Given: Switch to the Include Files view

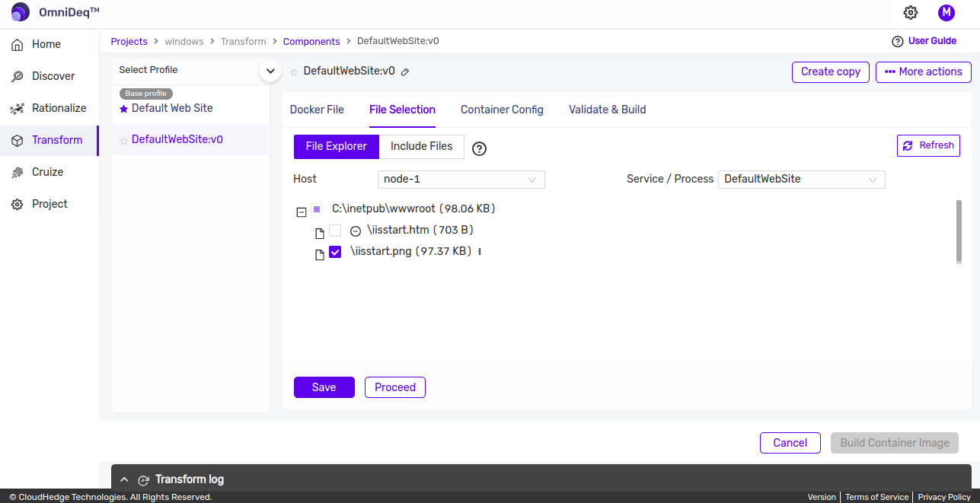Looking at the screenshot, I should tap(421, 146).
